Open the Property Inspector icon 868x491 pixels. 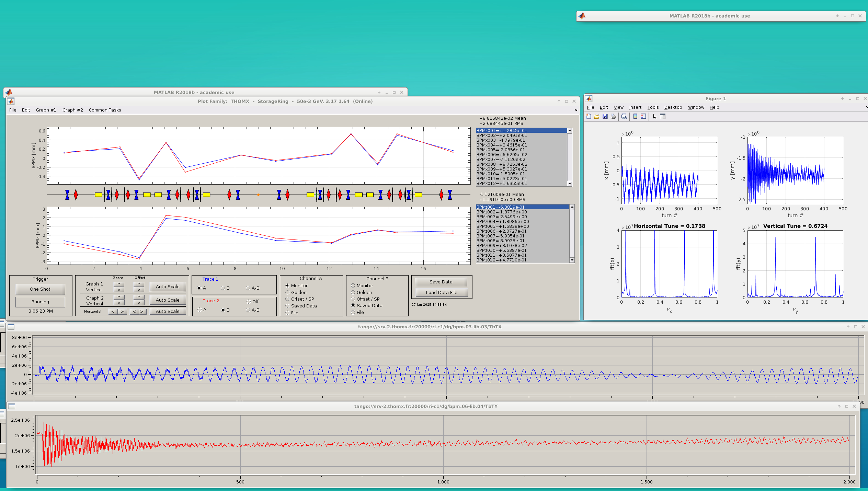(663, 117)
